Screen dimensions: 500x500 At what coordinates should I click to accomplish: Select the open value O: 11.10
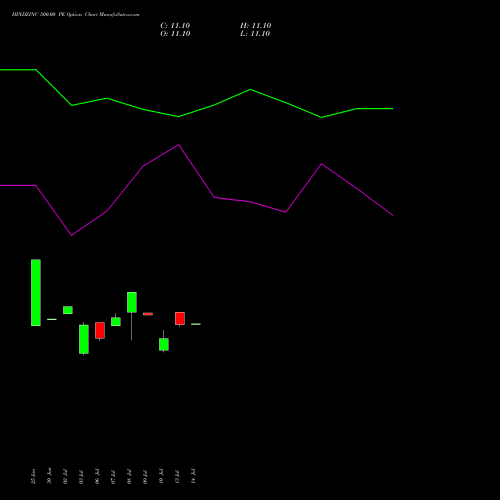[x=175, y=34]
